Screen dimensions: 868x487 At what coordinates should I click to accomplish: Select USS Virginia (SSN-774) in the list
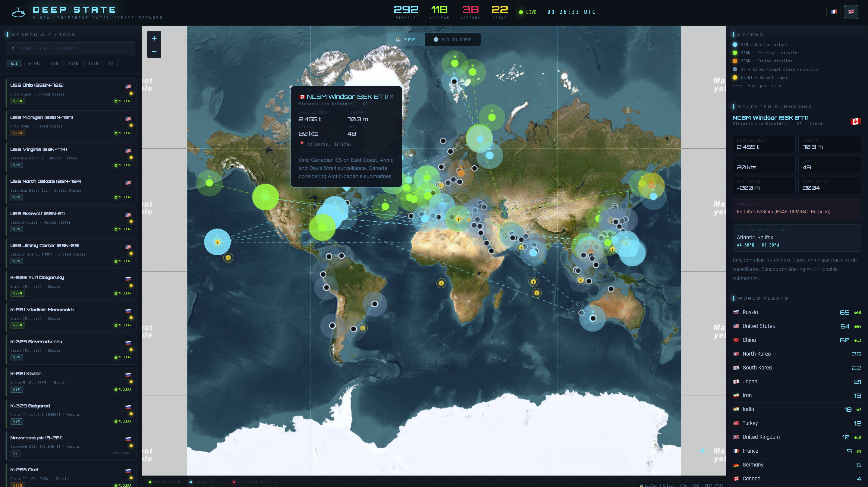(x=71, y=157)
